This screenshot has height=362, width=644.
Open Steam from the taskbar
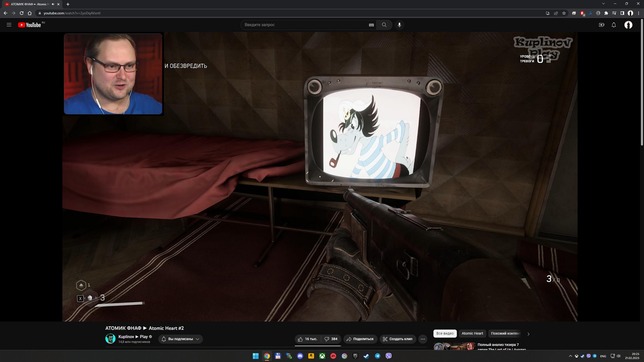coord(366,356)
